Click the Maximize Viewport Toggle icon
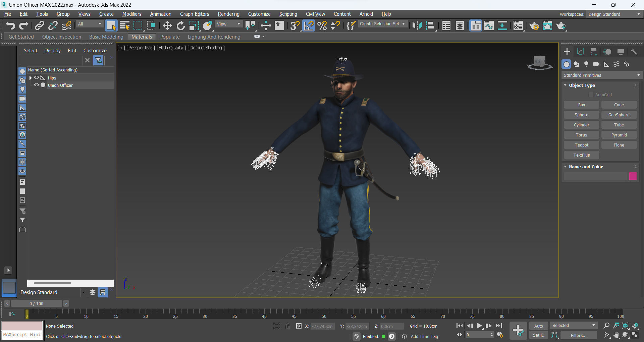 [x=635, y=335]
